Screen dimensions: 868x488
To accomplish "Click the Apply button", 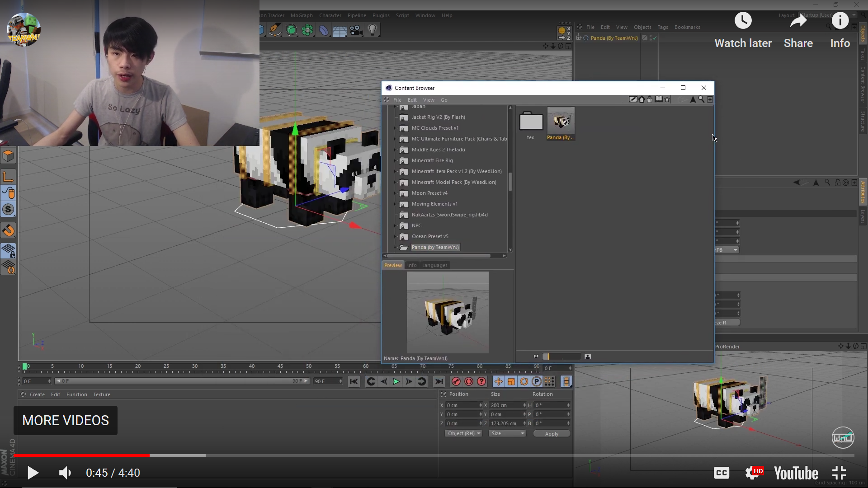I will click(x=552, y=434).
